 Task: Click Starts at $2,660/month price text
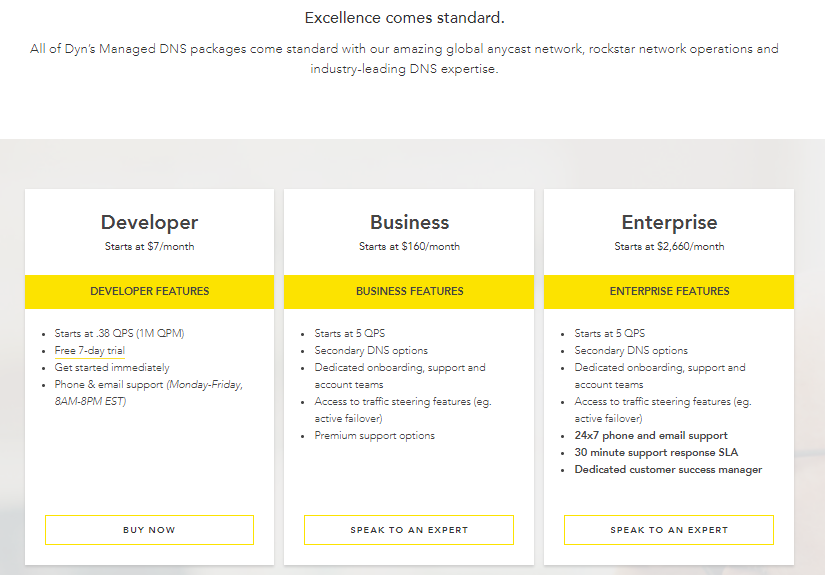(669, 246)
